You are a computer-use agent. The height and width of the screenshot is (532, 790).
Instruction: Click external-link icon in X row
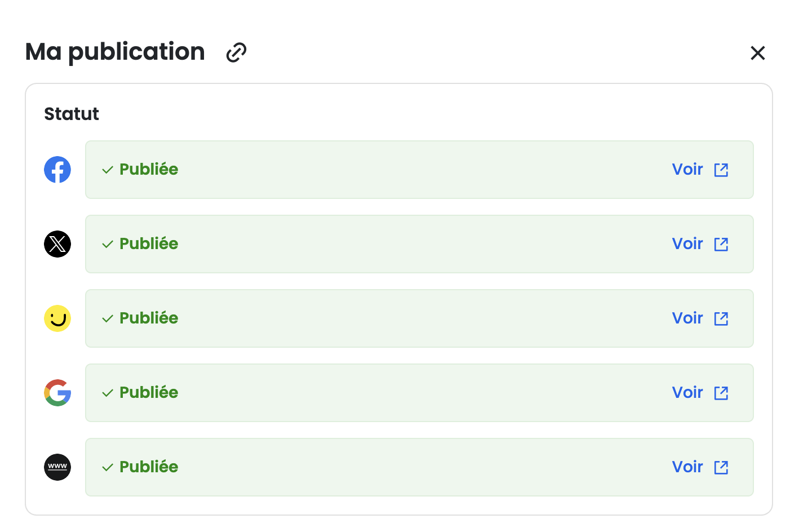[x=721, y=245]
